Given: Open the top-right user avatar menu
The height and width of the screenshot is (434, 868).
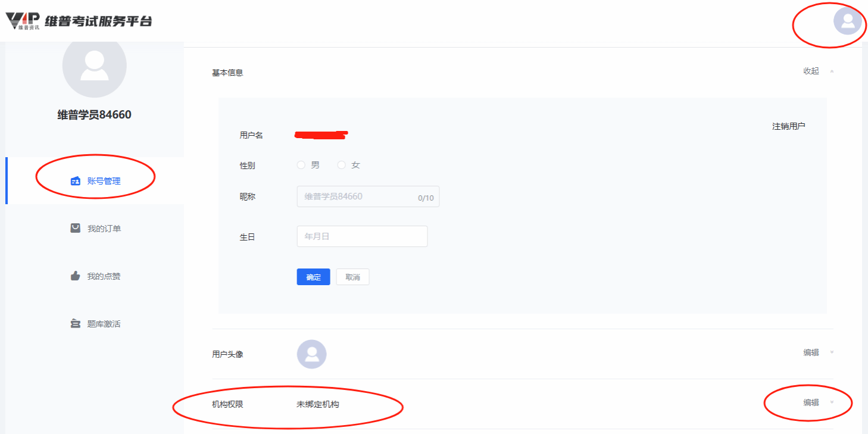Looking at the screenshot, I should pos(848,21).
